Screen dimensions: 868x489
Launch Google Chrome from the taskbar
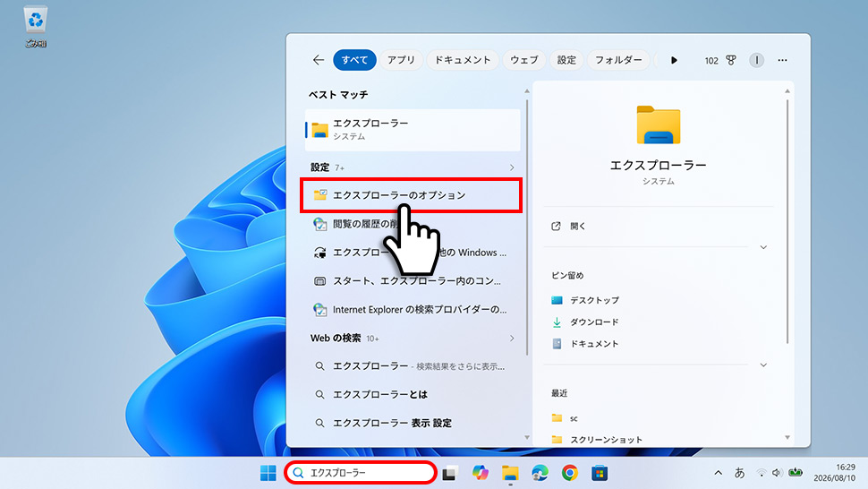click(570, 473)
